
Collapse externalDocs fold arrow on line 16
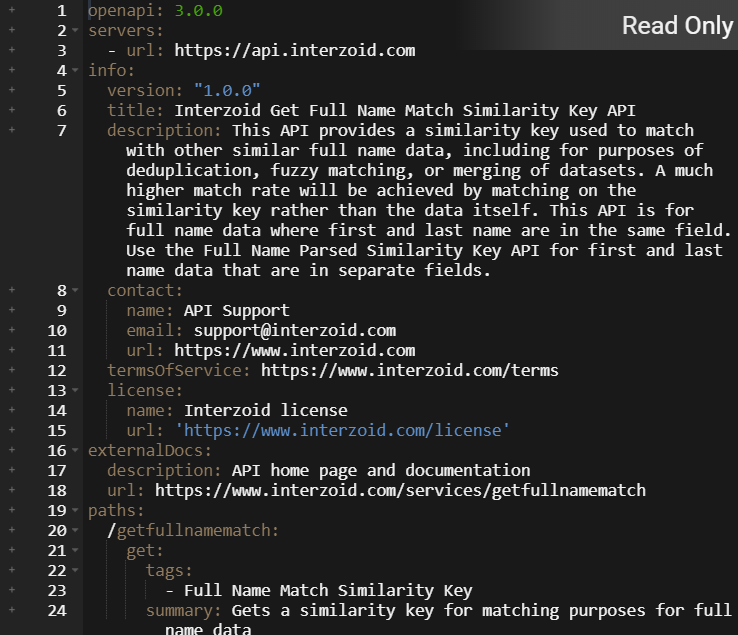click(x=75, y=450)
